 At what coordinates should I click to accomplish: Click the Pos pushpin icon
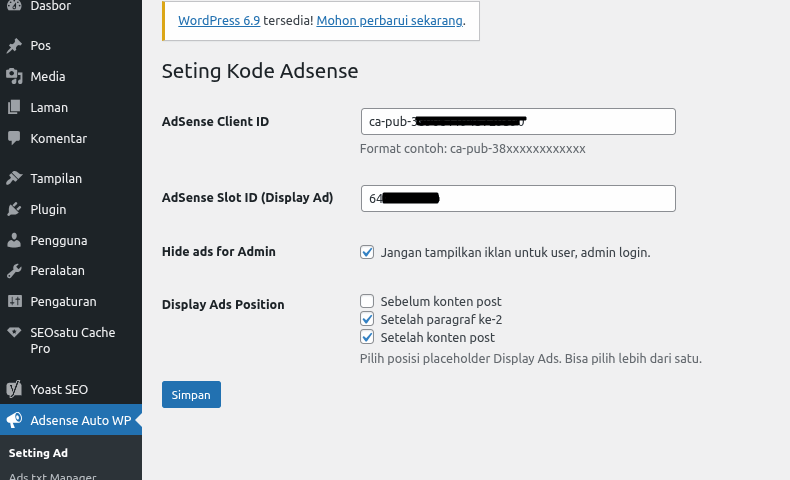click(x=14, y=46)
